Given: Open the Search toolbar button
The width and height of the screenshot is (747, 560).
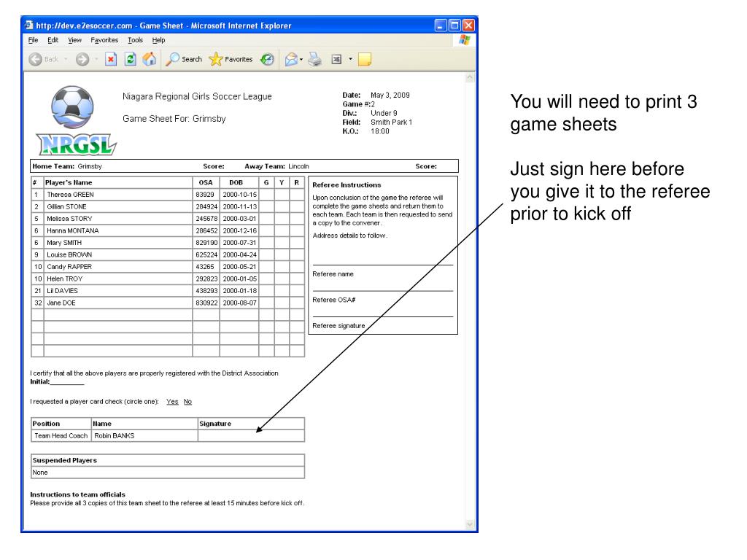Looking at the screenshot, I should [185, 59].
